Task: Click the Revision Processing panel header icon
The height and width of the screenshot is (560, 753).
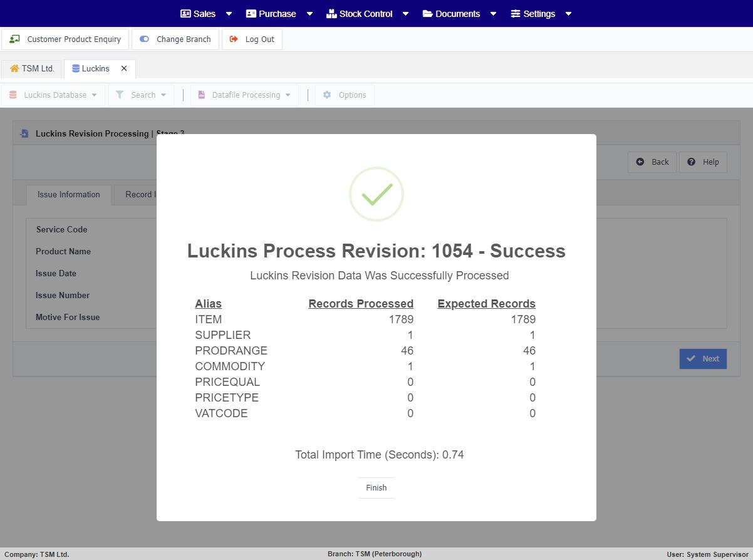Action: click(24, 133)
